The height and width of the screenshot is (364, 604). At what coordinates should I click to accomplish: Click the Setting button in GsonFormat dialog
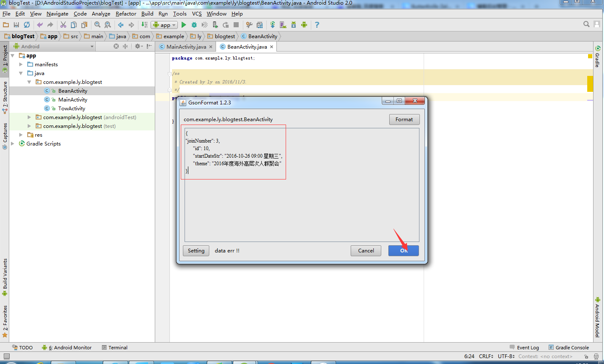click(x=196, y=251)
